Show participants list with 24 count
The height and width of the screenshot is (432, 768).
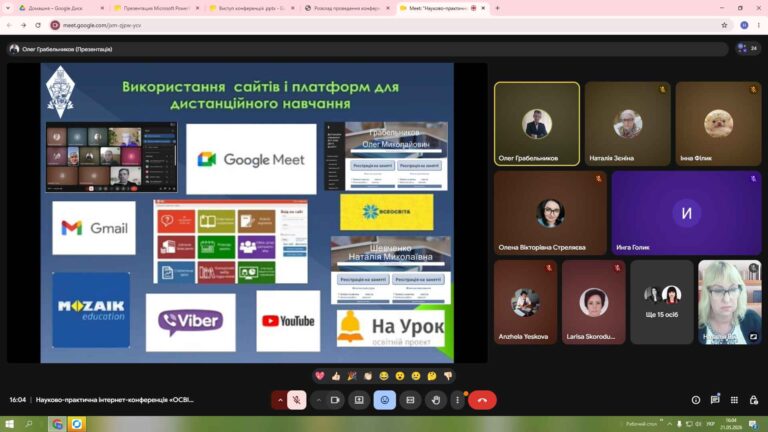pyautogui.click(x=748, y=48)
